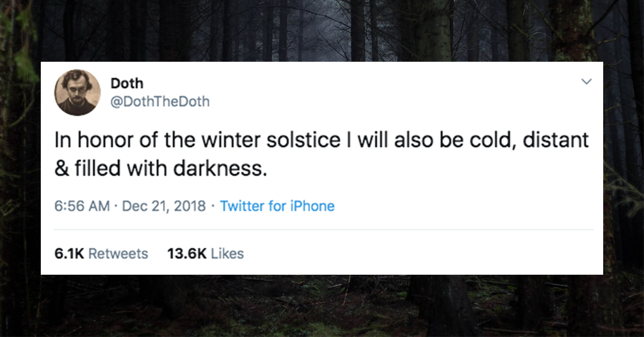The height and width of the screenshot is (337, 644).
Task: Open Doth's profile picture avatar
Action: [x=77, y=92]
